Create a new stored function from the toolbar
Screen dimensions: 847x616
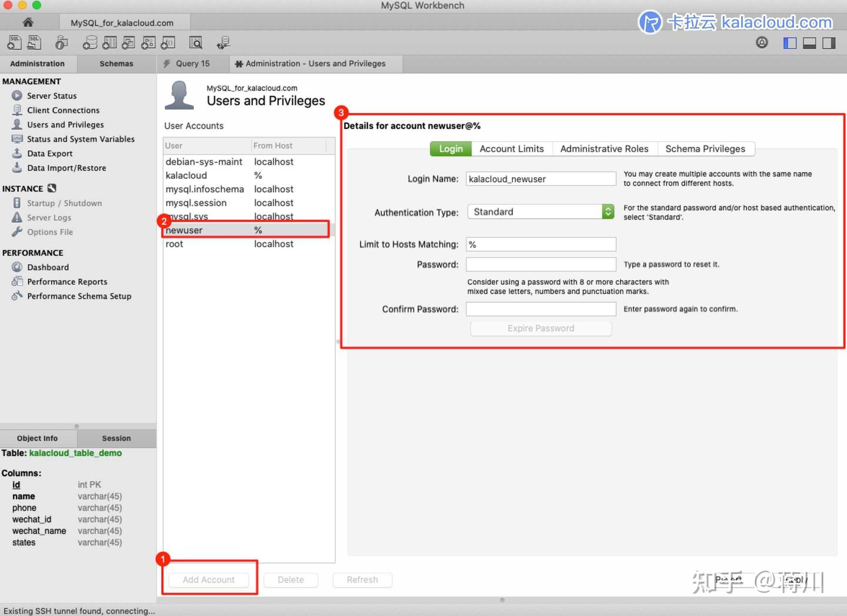[167, 42]
